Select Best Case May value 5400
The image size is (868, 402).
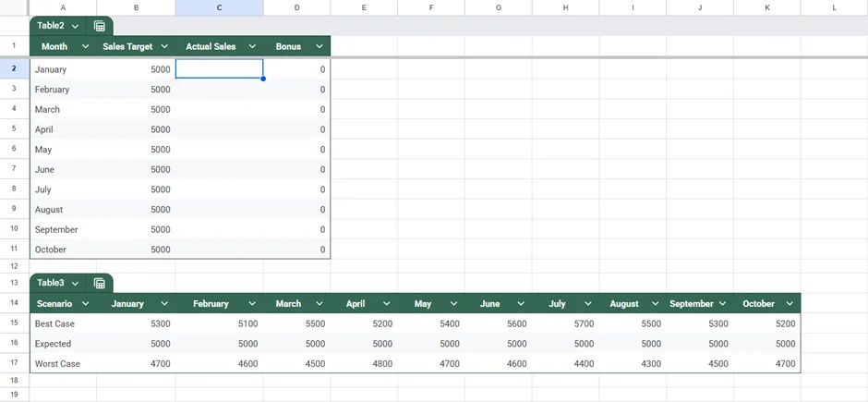[431, 323]
